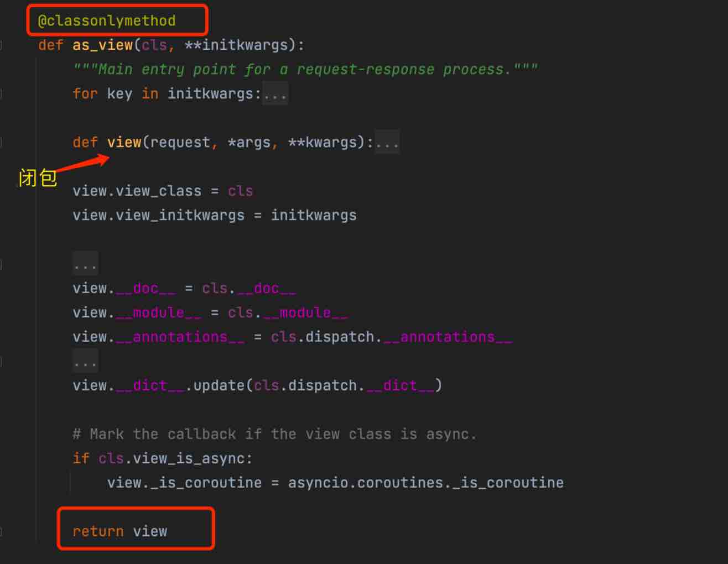Click the **initkwargs parameter in as_view signature

(236, 45)
